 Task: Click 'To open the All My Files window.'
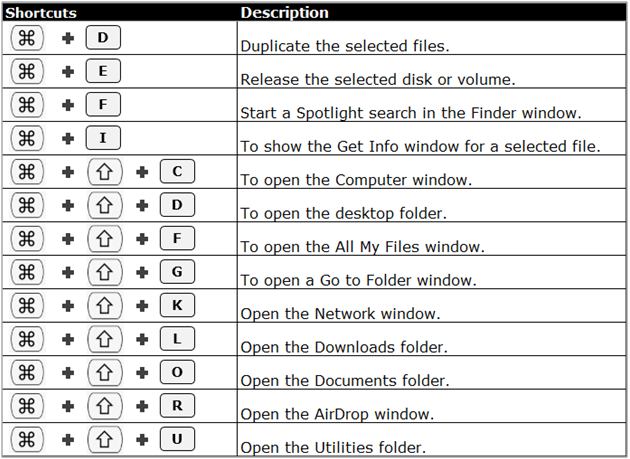(362, 246)
